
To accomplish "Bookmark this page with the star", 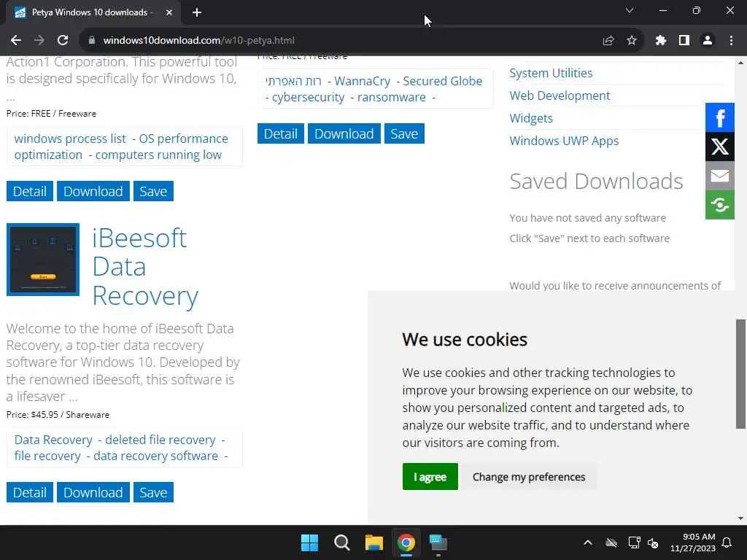I will [x=632, y=41].
